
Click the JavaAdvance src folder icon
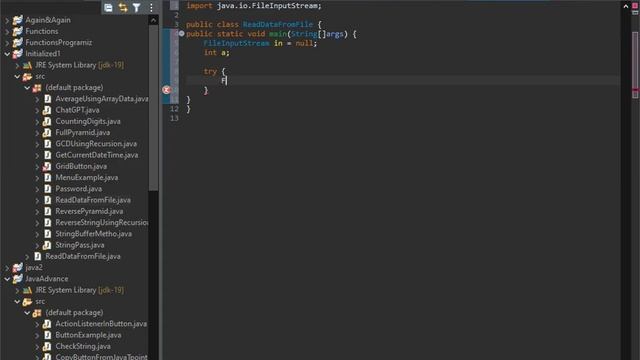point(27,302)
